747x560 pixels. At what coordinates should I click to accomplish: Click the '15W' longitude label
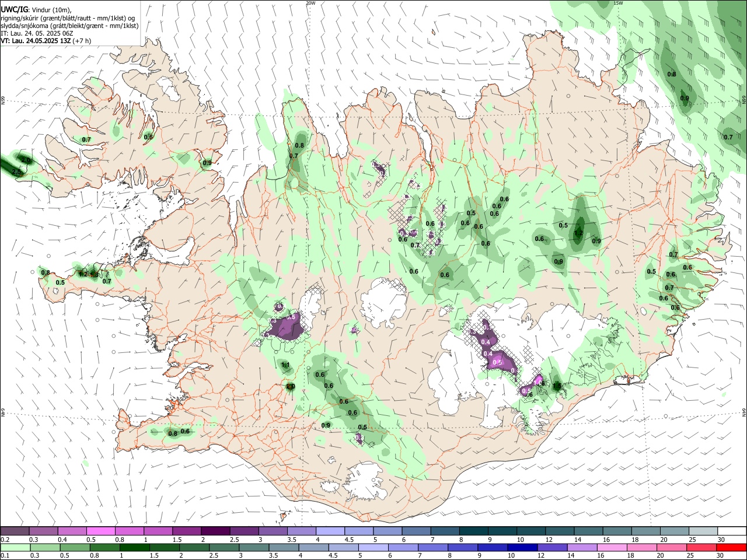point(618,3)
